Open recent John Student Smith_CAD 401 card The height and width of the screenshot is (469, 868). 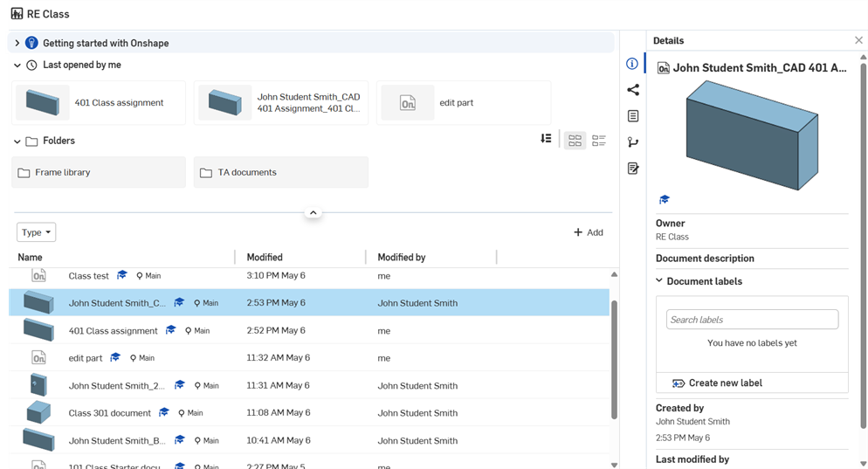click(x=280, y=102)
